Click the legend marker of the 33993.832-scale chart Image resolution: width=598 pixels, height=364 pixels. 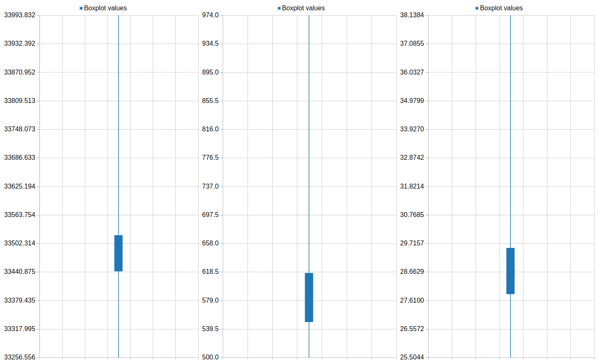(x=81, y=8)
